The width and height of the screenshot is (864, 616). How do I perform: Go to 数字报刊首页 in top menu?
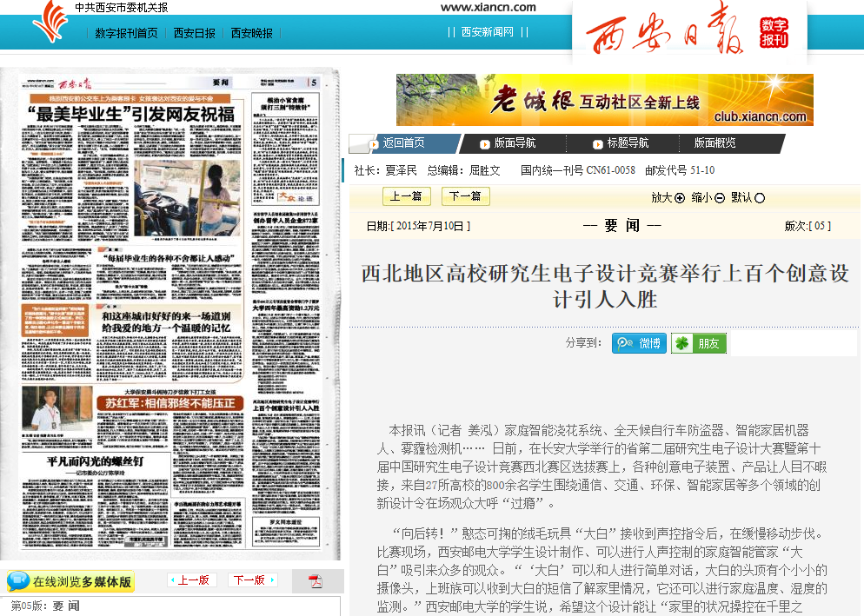[126, 33]
